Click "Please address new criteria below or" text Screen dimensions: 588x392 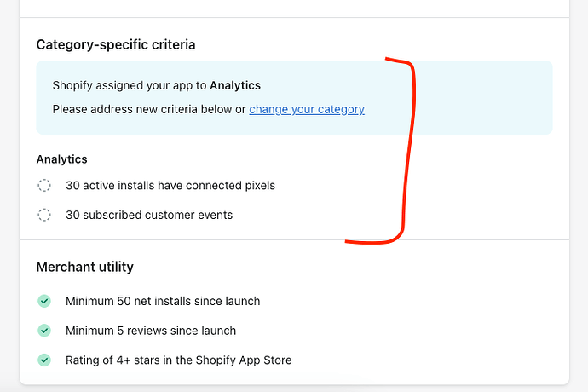point(149,109)
